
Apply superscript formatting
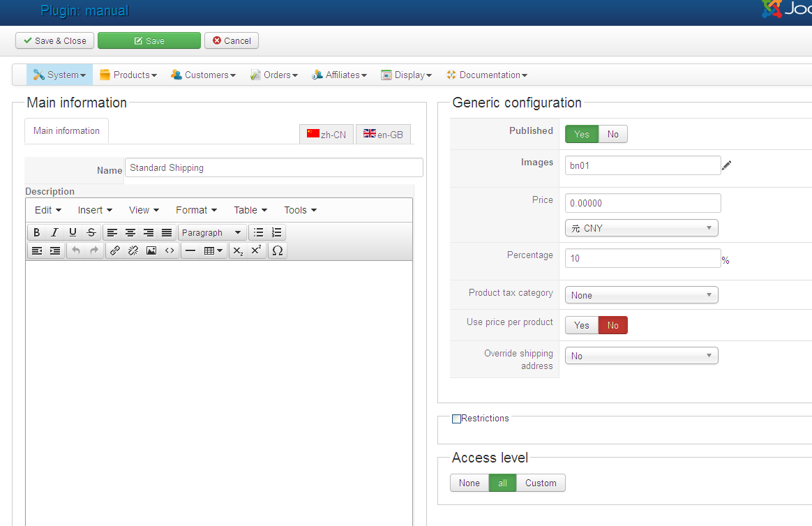(x=256, y=250)
